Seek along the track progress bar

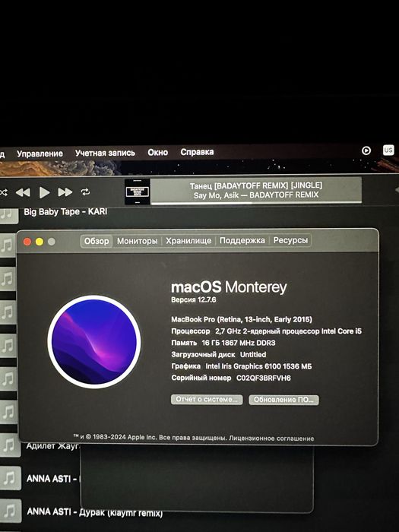(x=256, y=203)
